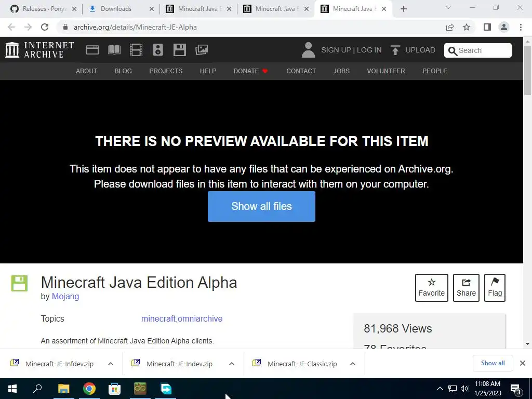Image resolution: width=532 pixels, height=399 pixels.
Task: Expand options for Minecraft-JE-Infdev.zip download
Action: pyautogui.click(x=111, y=364)
